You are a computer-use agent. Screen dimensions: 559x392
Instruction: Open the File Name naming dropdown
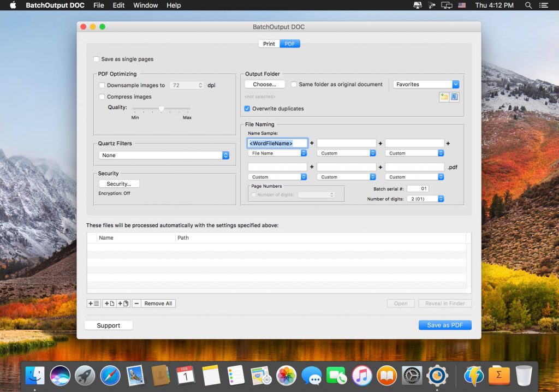click(x=277, y=153)
